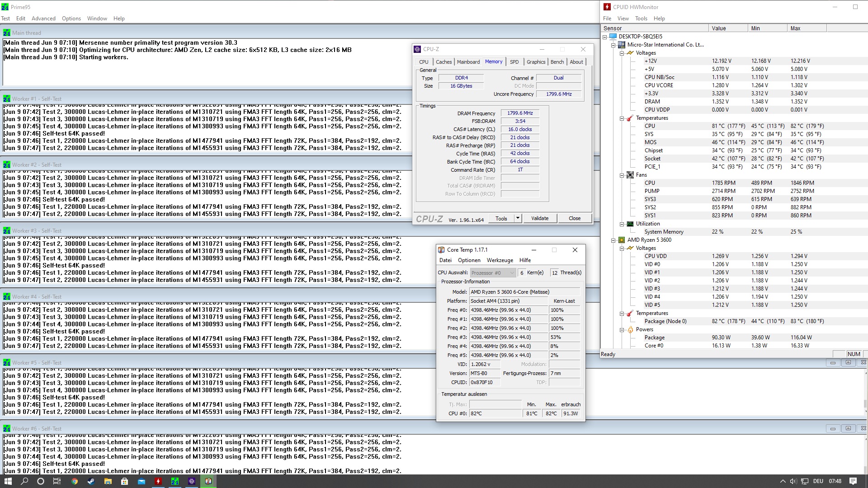The height and width of the screenshot is (488, 868).
Task: Switch to HWMonitor via taskbar icon
Action: (158, 481)
